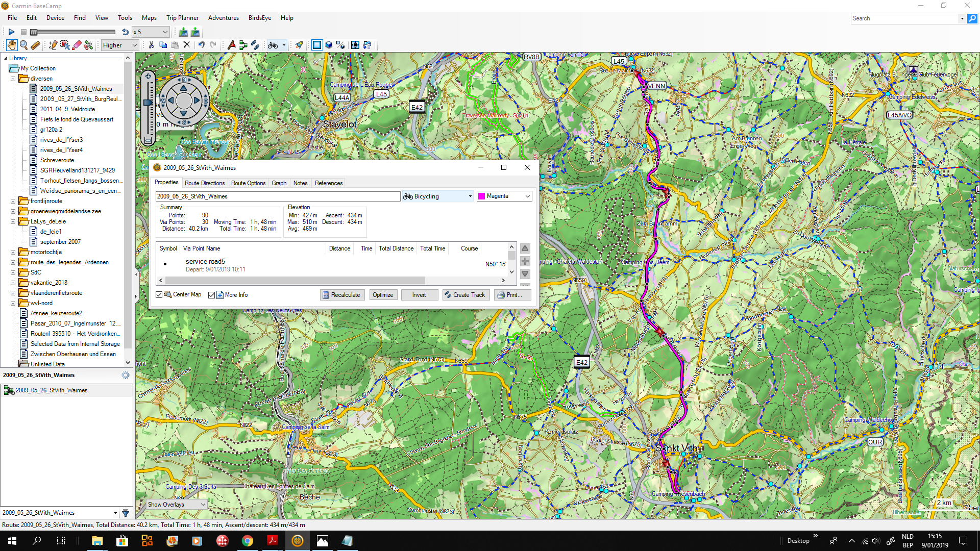
Task: Collapse the LaLys_deLeie folder
Action: (13, 221)
